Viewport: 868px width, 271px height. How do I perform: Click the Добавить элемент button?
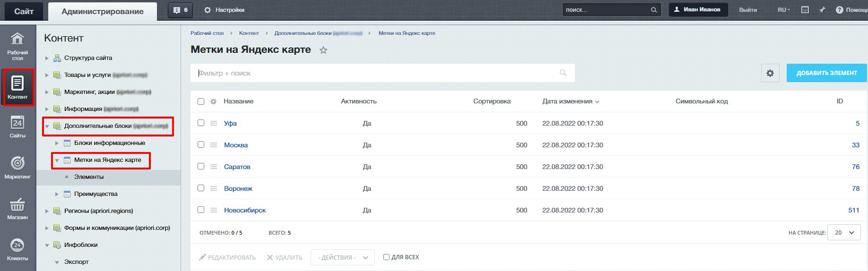tap(826, 73)
